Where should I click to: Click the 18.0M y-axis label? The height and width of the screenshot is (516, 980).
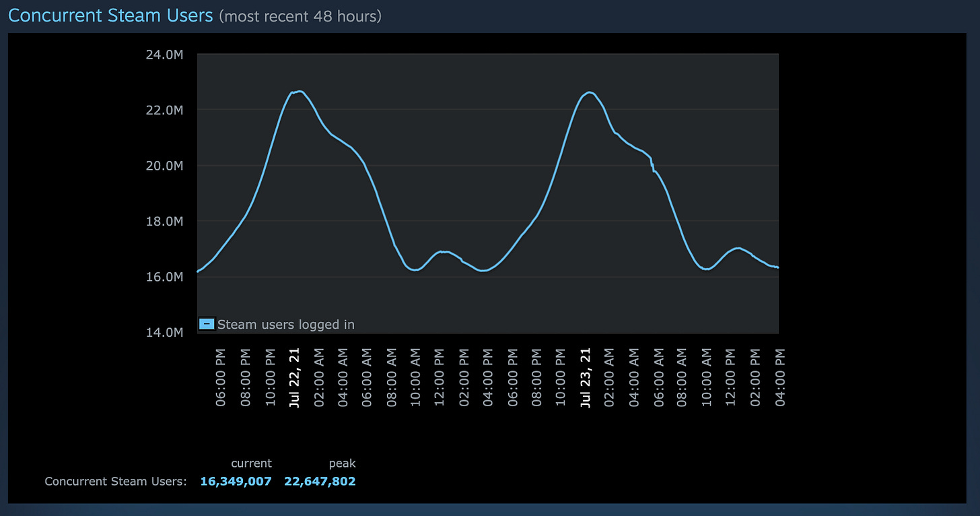click(x=164, y=221)
